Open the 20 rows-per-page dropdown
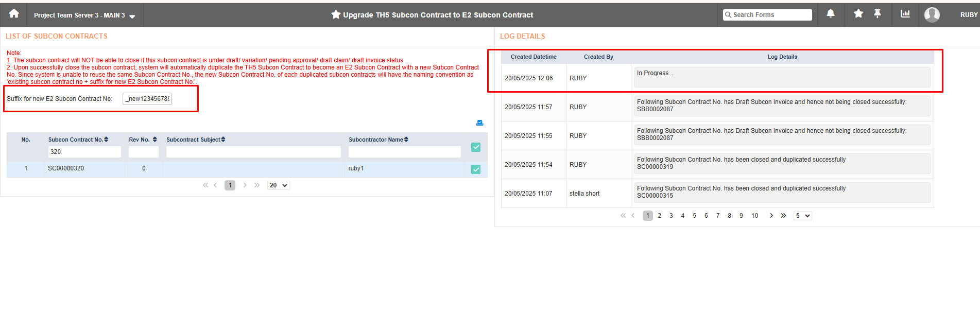The image size is (980, 313). (x=278, y=185)
